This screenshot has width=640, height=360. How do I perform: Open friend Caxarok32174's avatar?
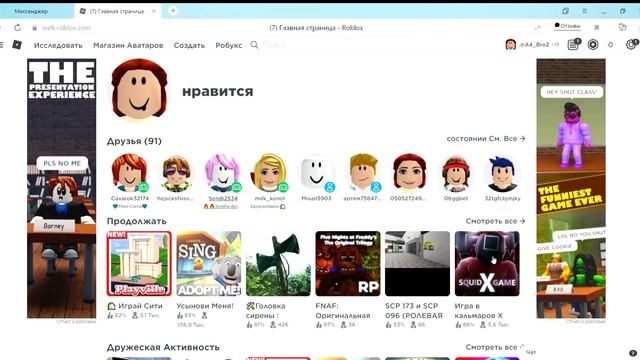tap(129, 173)
